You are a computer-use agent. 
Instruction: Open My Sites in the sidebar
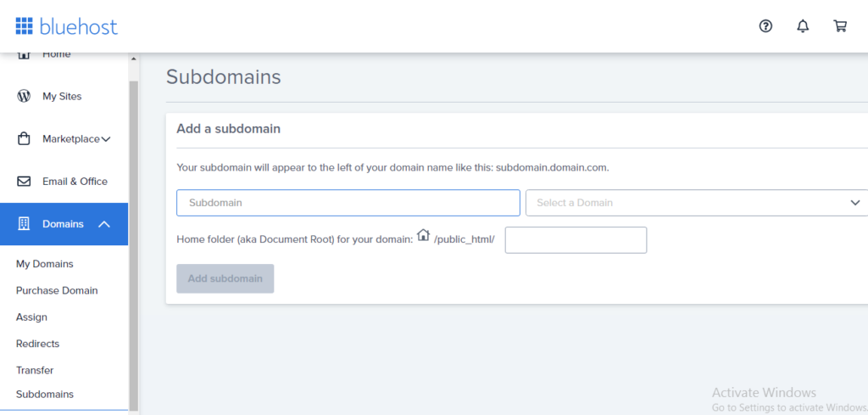coord(62,97)
